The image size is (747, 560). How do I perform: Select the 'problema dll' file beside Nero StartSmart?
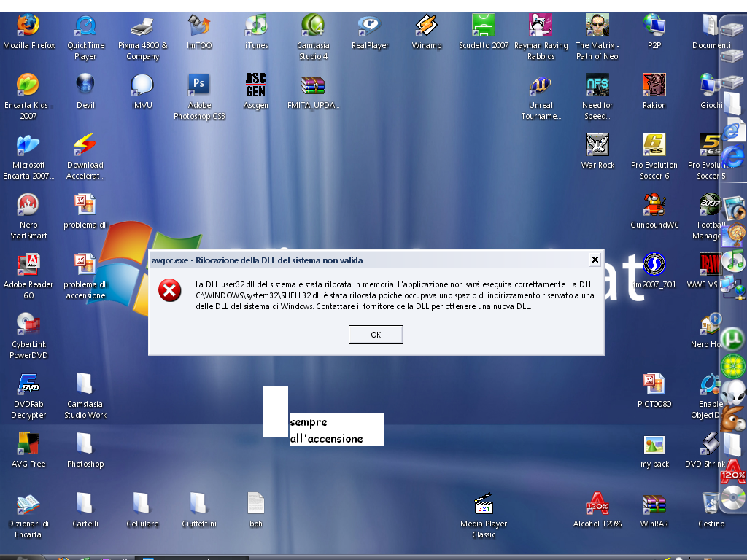click(x=85, y=211)
